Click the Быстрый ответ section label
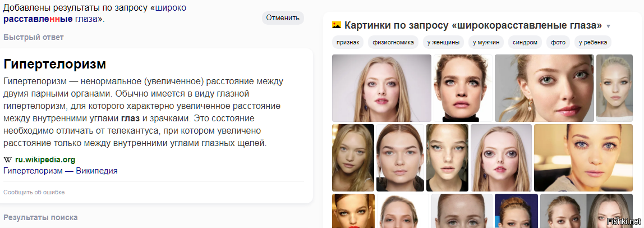 pyautogui.click(x=34, y=38)
